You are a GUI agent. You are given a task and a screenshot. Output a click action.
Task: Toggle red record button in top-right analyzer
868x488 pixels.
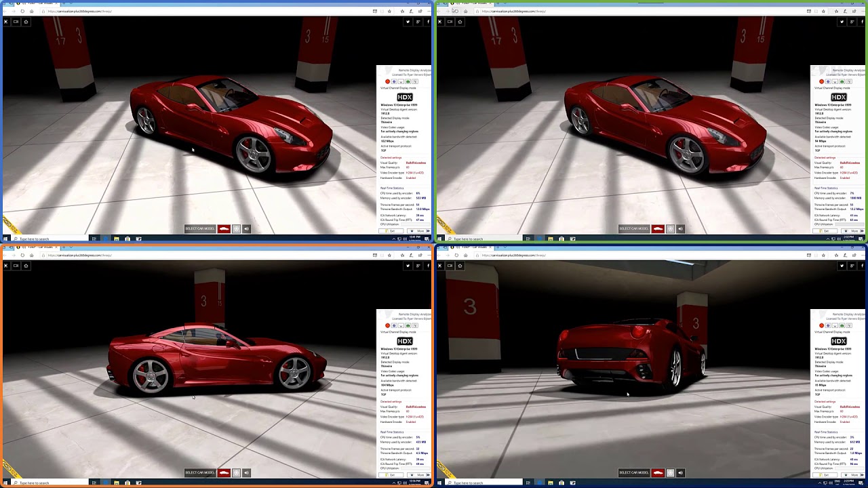click(822, 81)
